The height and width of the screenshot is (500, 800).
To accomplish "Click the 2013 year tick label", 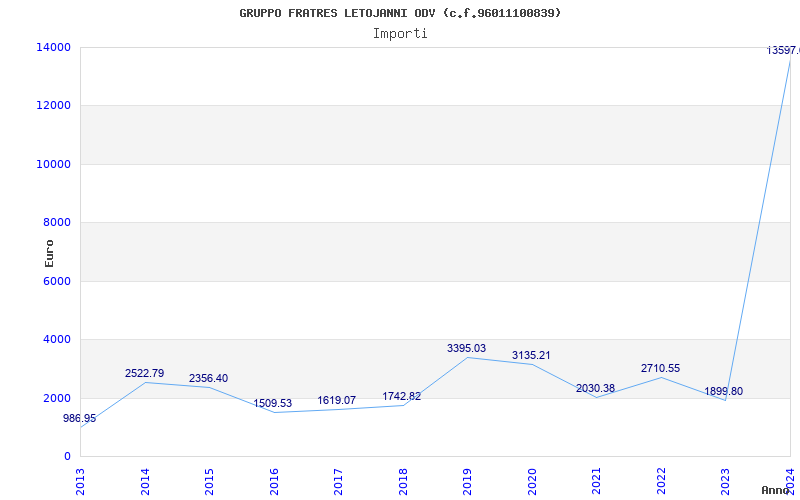I will pos(81,481).
